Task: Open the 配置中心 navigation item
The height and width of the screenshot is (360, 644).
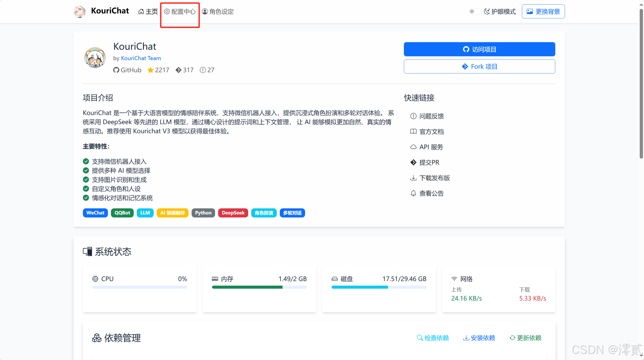Action: point(180,11)
